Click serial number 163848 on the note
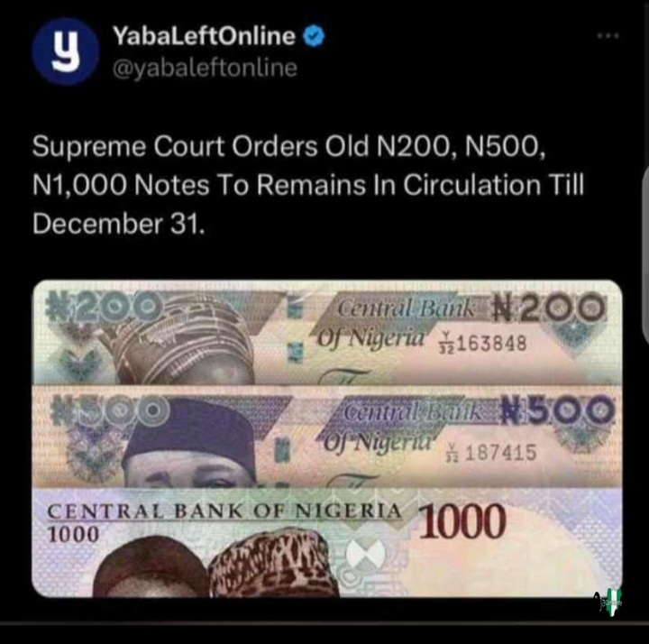Viewport: 649px width, 644px height. point(491,343)
